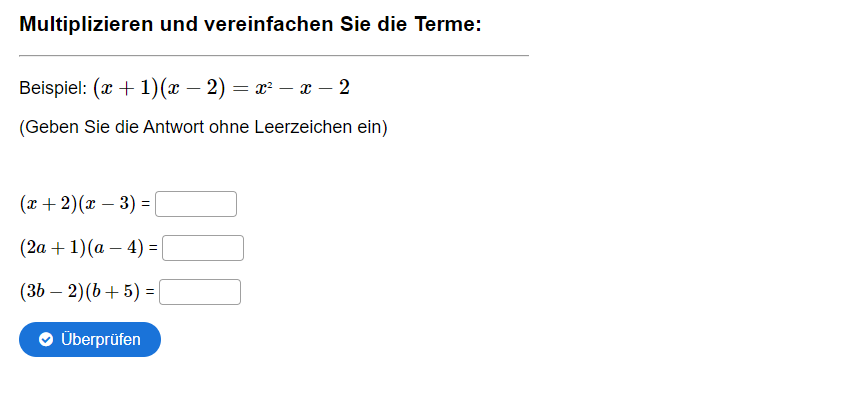864x410 pixels.
Task: Click the expression (2a+1)(a−4)
Action: click(82, 248)
